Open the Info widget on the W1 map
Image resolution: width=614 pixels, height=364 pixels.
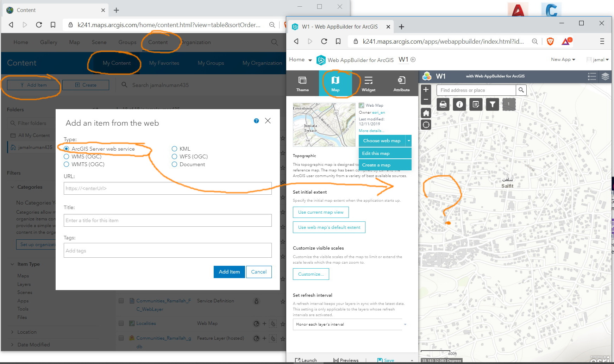coord(459,104)
